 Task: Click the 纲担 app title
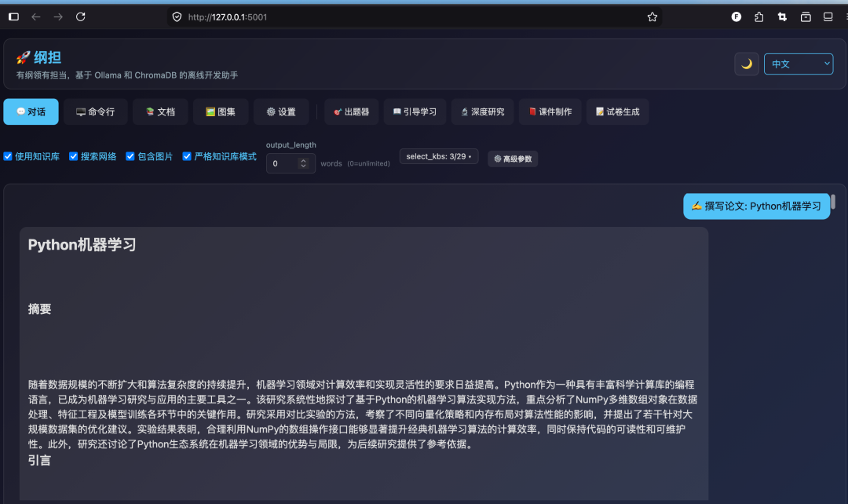[x=48, y=57]
